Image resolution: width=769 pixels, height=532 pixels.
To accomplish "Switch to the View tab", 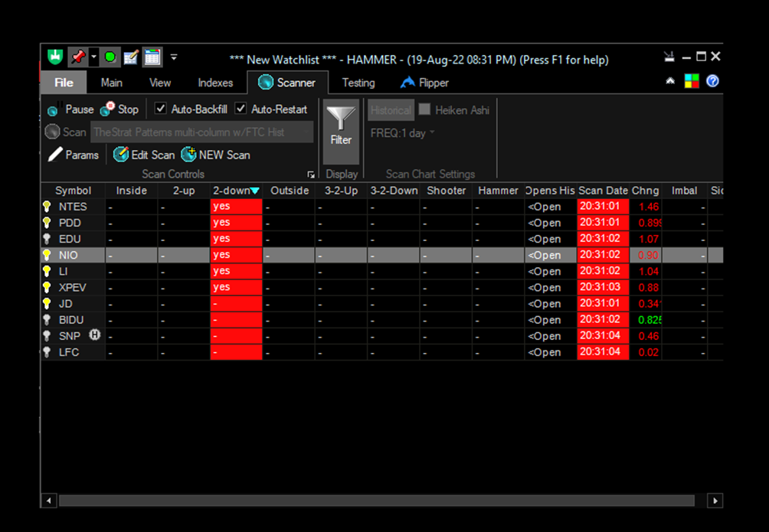I will pyautogui.click(x=160, y=83).
